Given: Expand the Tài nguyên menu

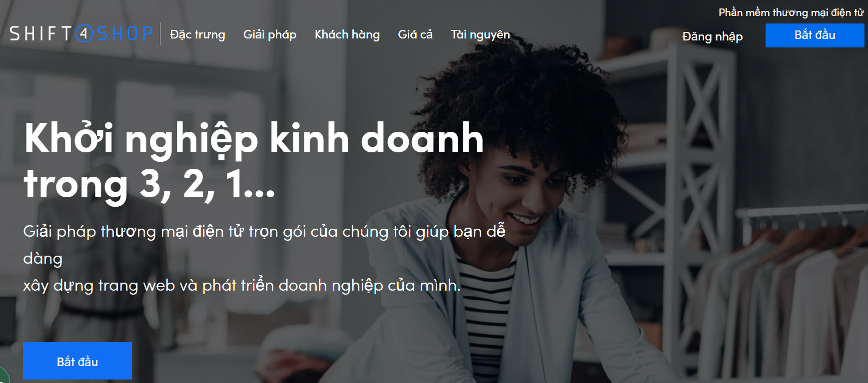Looking at the screenshot, I should click(480, 34).
